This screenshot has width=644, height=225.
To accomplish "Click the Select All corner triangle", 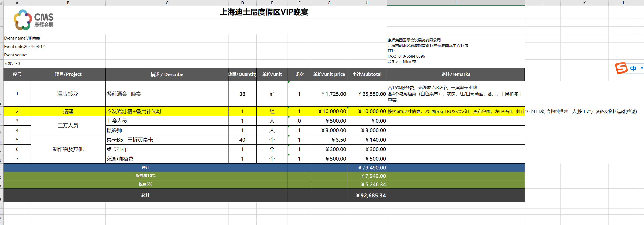I will (x=1, y=3).
